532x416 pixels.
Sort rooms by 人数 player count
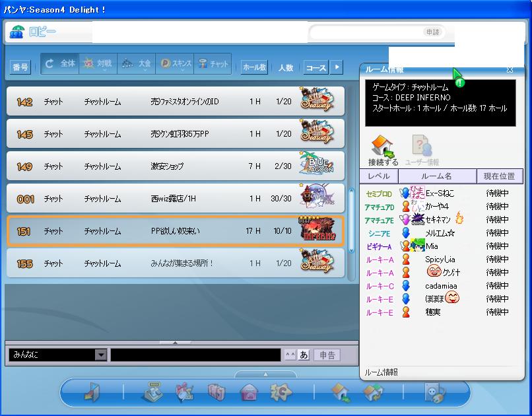(286, 67)
